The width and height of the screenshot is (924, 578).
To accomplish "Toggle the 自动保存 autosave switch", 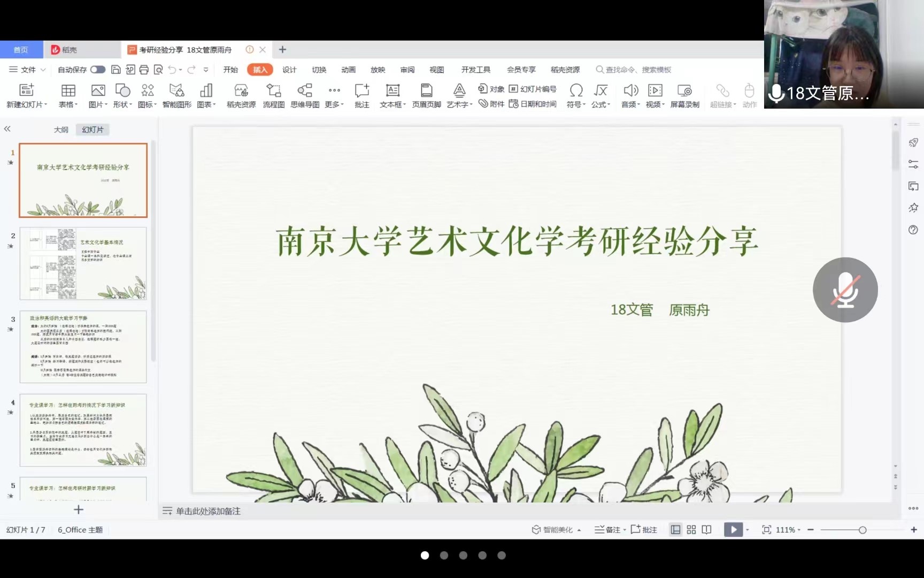I will (x=98, y=70).
